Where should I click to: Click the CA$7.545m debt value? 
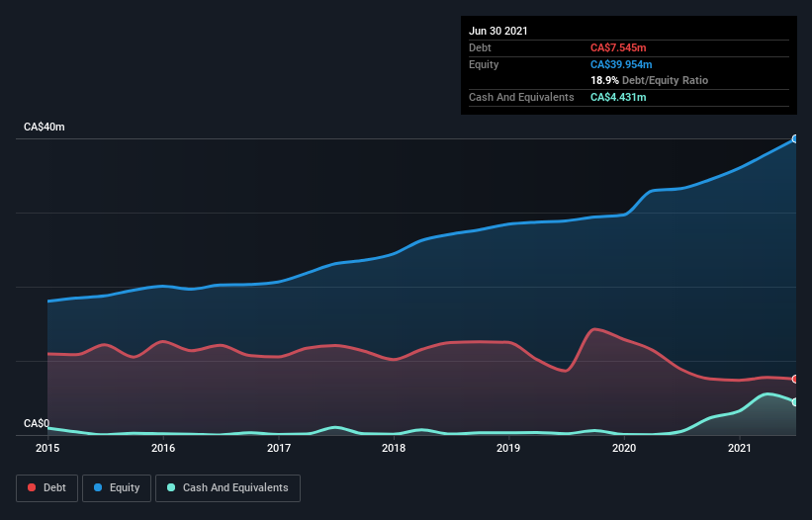tap(618, 47)
